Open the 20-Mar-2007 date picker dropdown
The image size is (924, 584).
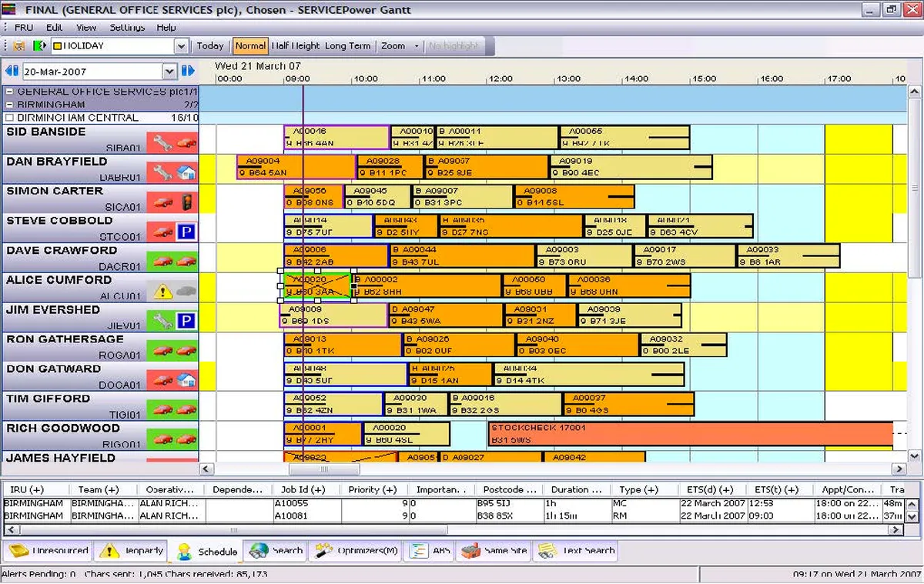point(170,72)
